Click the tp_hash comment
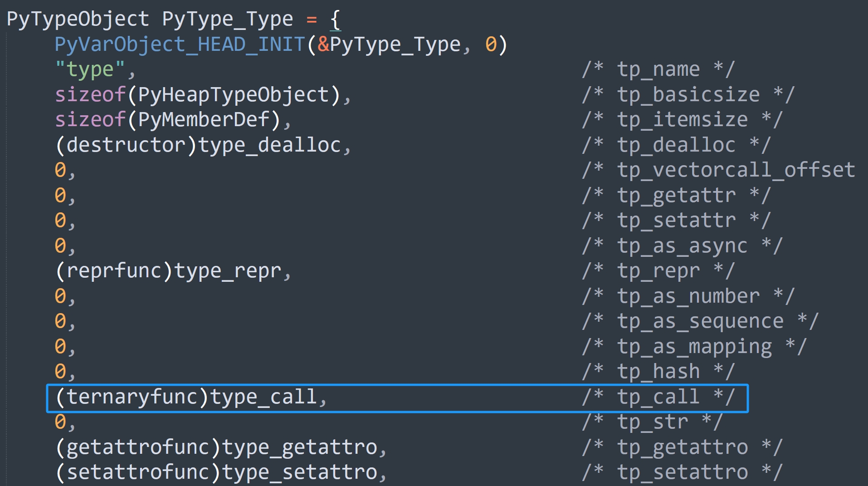The height and width of the screenshot is (486, 868). coord(658,372)
